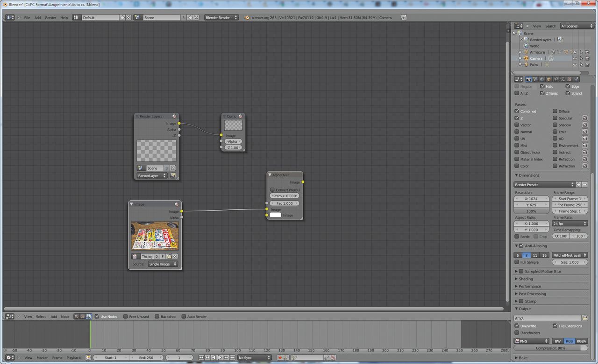Screen dimensions: 598x364
Task: Select the compositing node tree type icon
Action: (x=88, y=316)
